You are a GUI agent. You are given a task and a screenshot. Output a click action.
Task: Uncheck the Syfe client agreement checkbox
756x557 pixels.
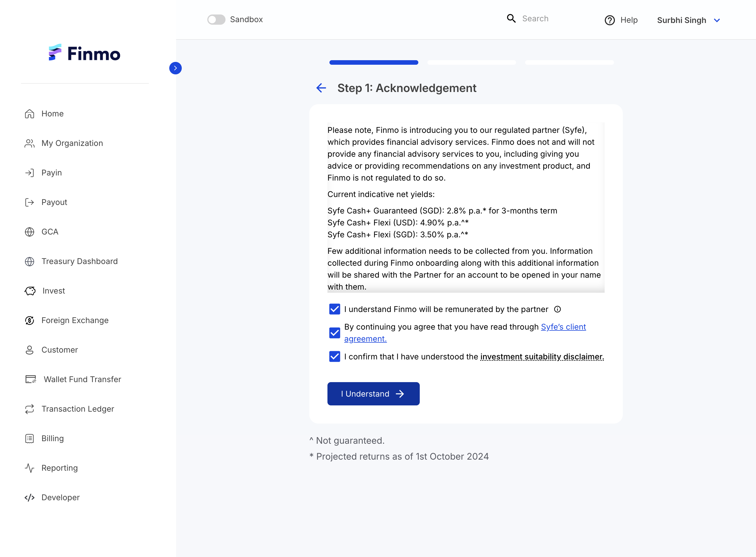click(335, 333)
